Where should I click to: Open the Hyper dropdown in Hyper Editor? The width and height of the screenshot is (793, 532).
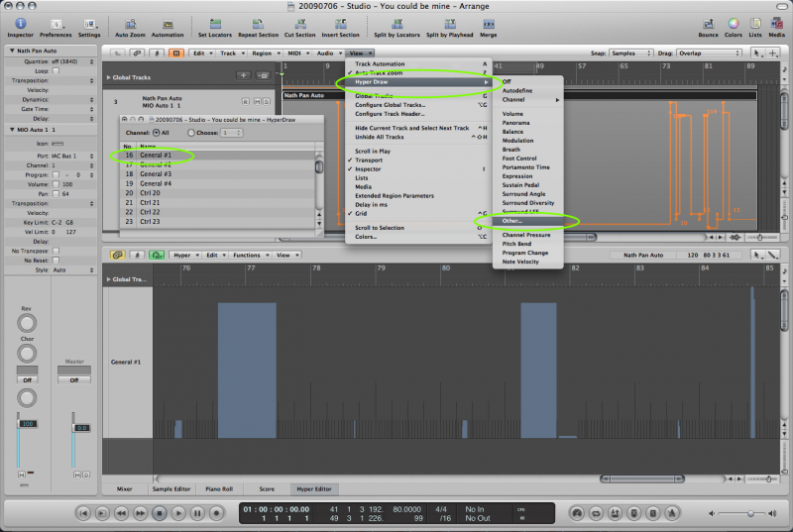(x=185, y=256)
